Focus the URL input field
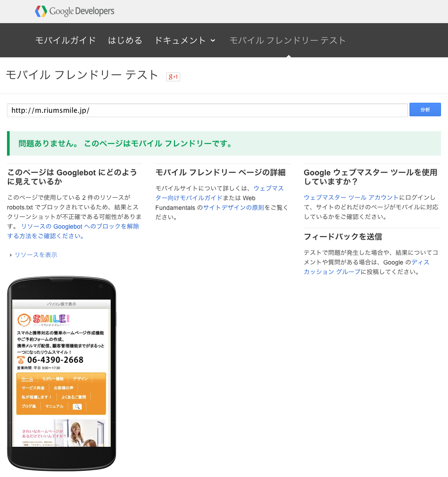The height and width of the screenshot is (477, 448). pyautogui.click(x=207, y=110)
